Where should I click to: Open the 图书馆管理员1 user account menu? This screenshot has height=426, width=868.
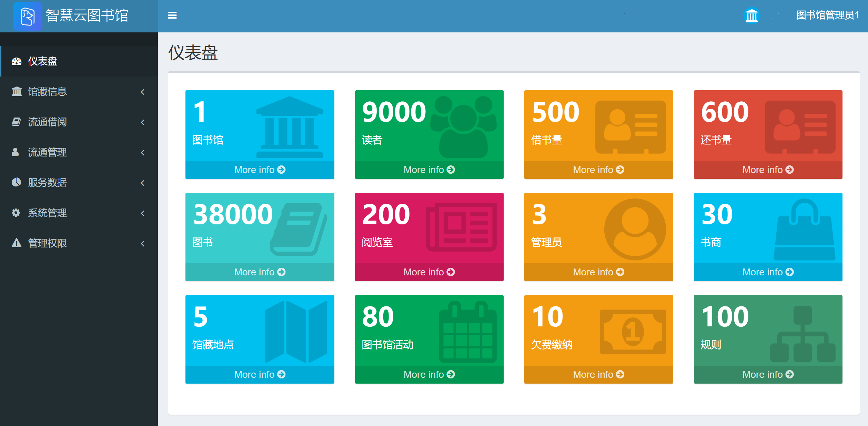827,16
